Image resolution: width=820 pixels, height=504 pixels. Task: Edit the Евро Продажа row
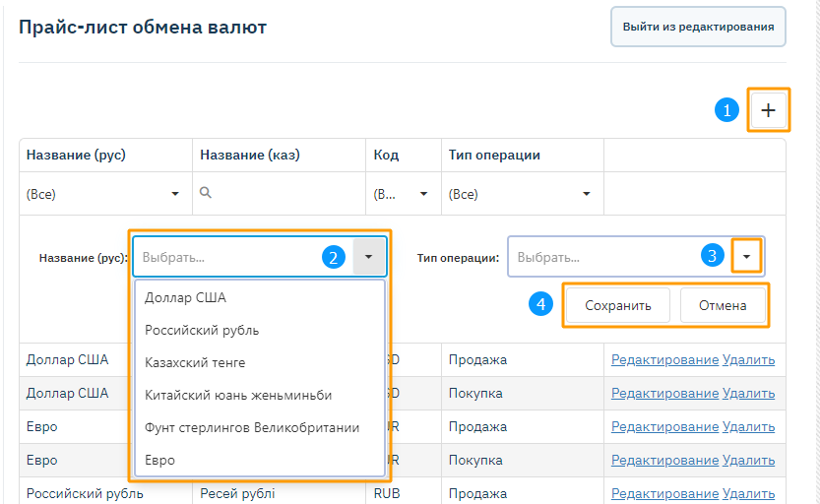point(664,426)
